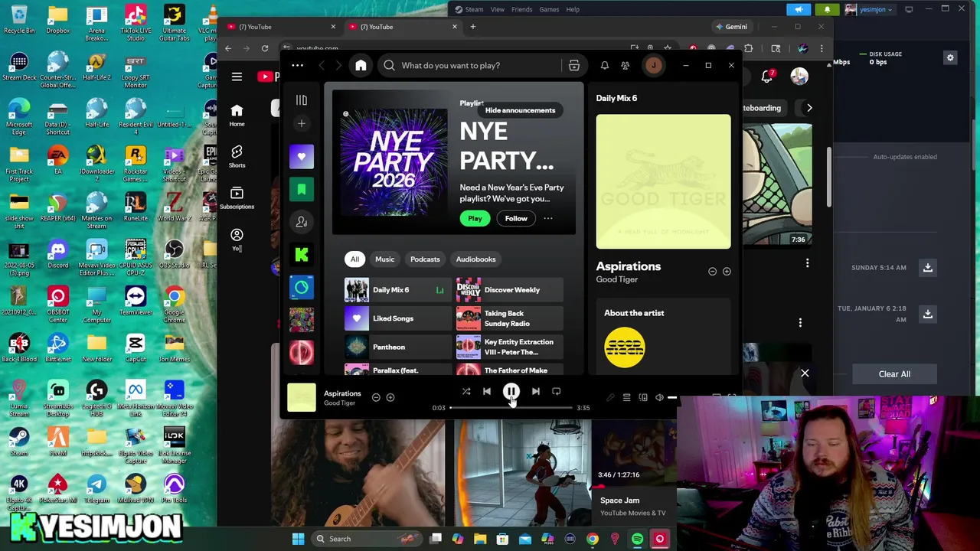Open Aspirations album art in Now Playing panel

click(x=663, y=182)
